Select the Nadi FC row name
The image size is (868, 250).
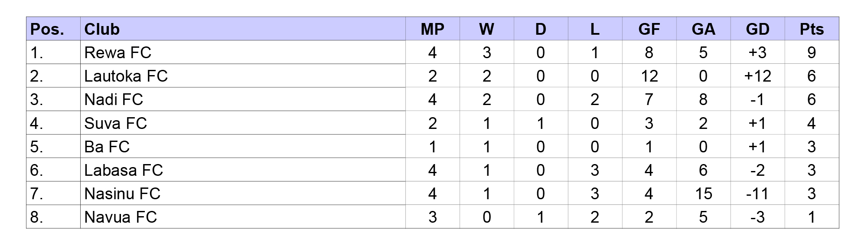point(114,99)
